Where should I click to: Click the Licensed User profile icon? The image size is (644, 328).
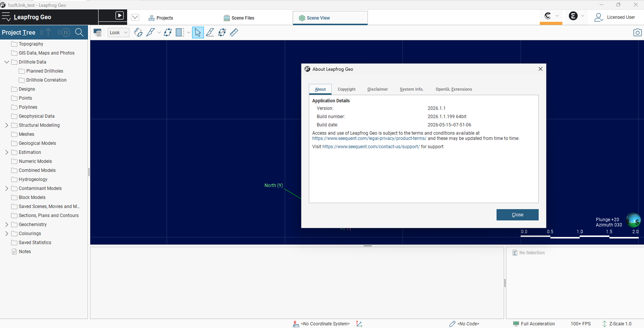point(598,17)
